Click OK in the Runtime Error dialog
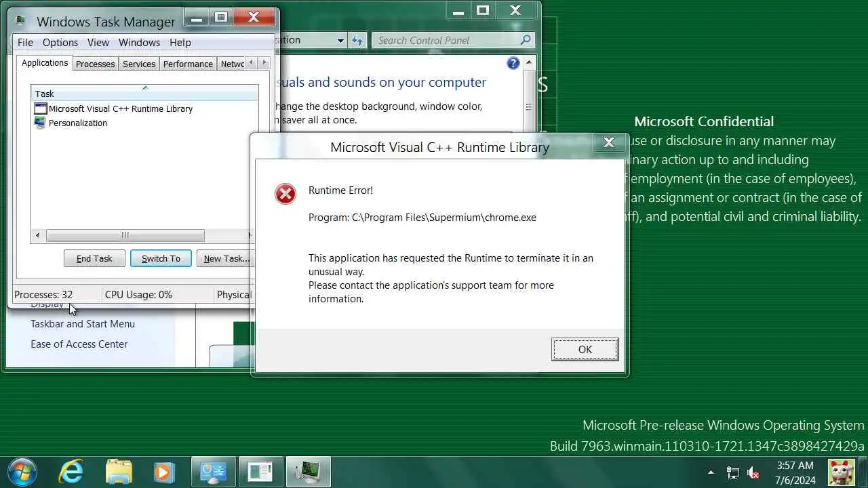 tap(585, 349)
